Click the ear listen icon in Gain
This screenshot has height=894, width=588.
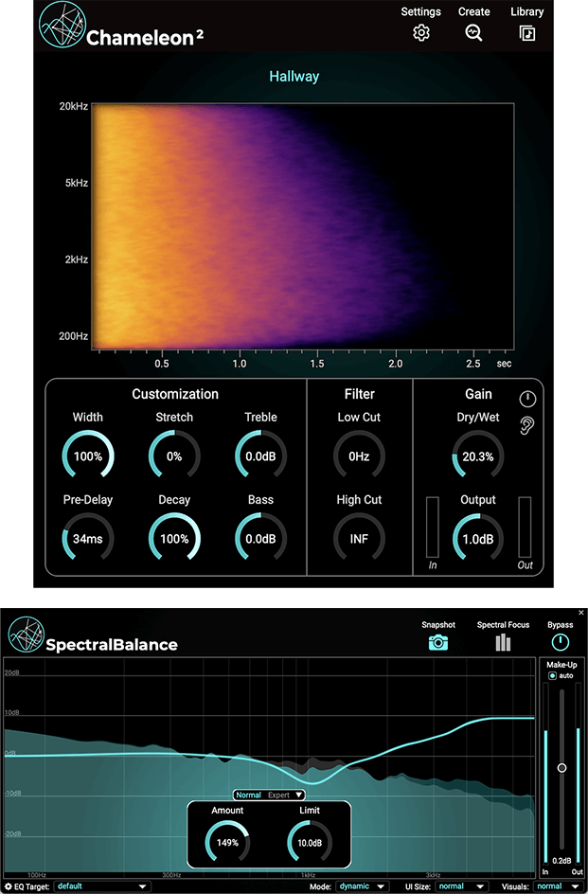526,425
